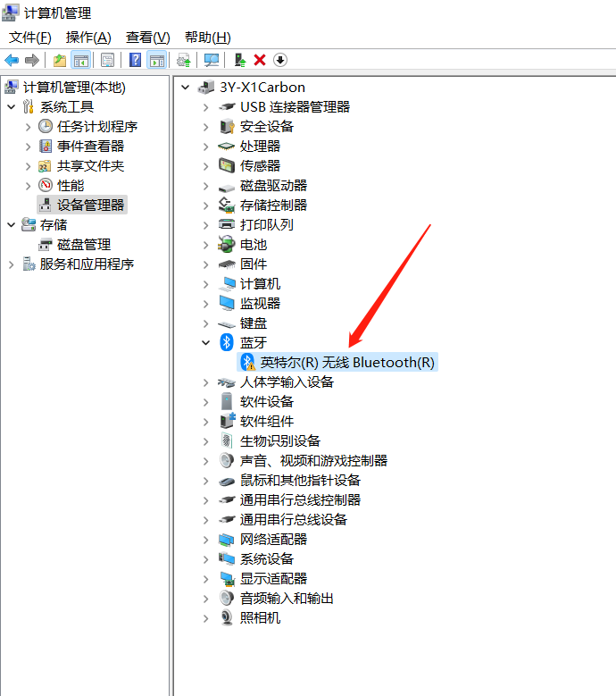Click the 计算机 category label

click(261, 283)
